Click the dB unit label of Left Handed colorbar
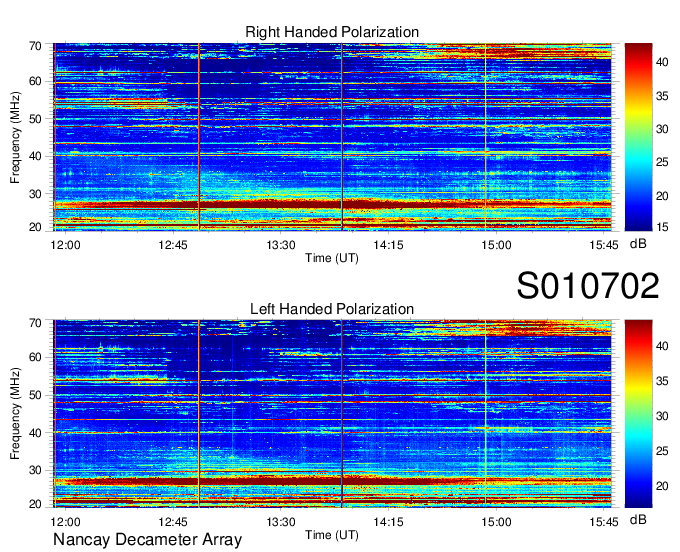This screenshot has width=680, height=552. click(638, 519)
